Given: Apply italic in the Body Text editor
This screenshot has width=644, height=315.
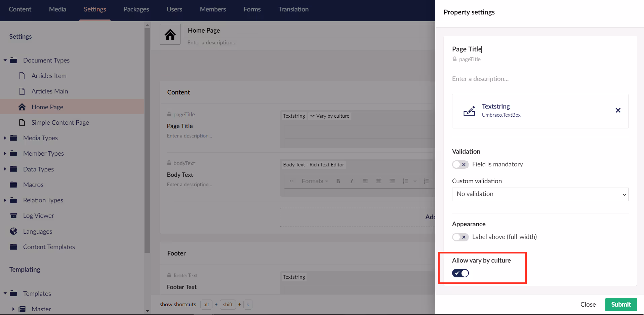Looking at the screenshot, I should pos(351,181).
